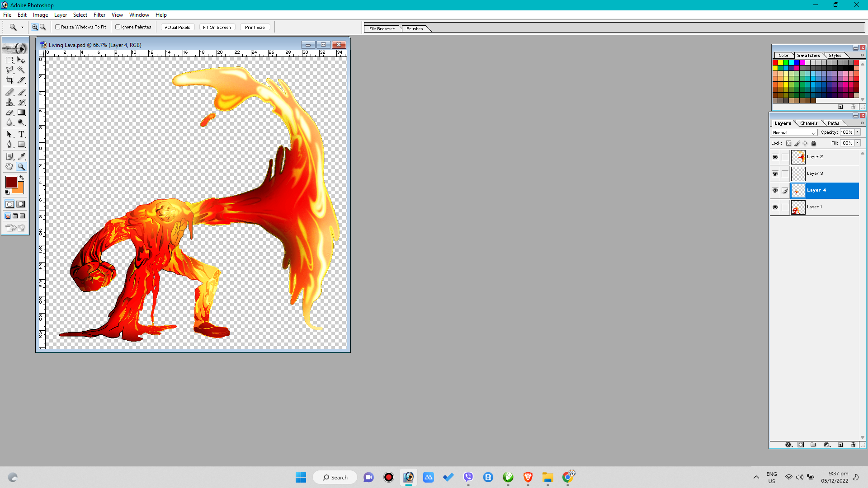
Task: Enable Ignore Palettes checkbox
Action: pyautogui.click(x=118, y=27)
